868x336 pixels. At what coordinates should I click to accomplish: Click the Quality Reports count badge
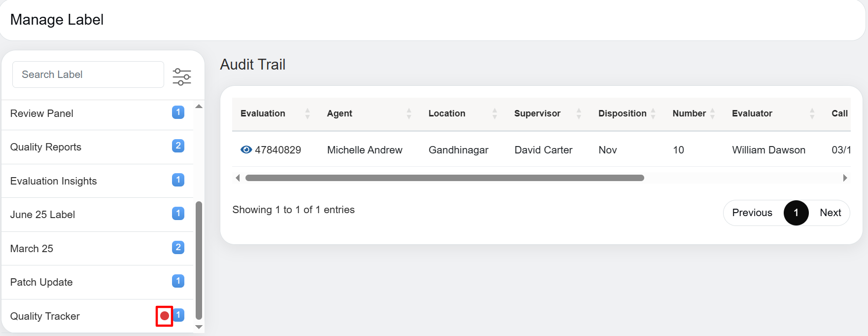(178, 146)
